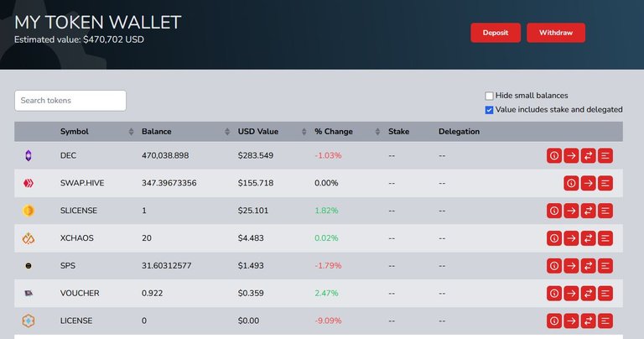644x339 pixels.
Task: Select the SLICENSE symbol text
Action: (79, 211)
